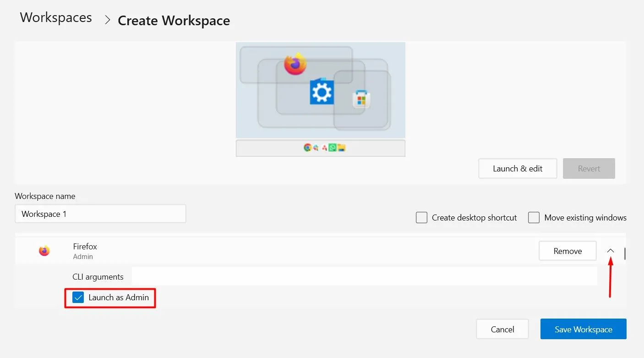Open the Workspaces breadcrumb link

(55, 17)
